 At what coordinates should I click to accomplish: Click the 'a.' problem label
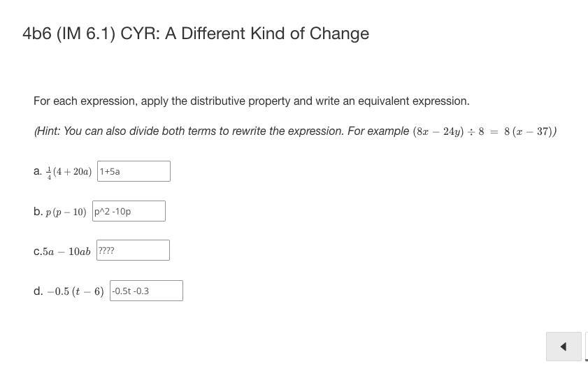[38, 171]
